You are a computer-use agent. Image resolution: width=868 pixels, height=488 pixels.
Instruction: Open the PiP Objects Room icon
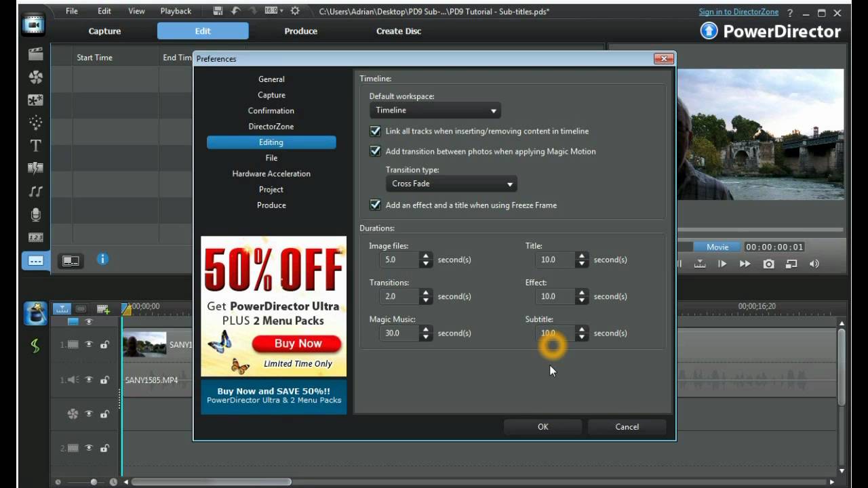coord(35,100)
